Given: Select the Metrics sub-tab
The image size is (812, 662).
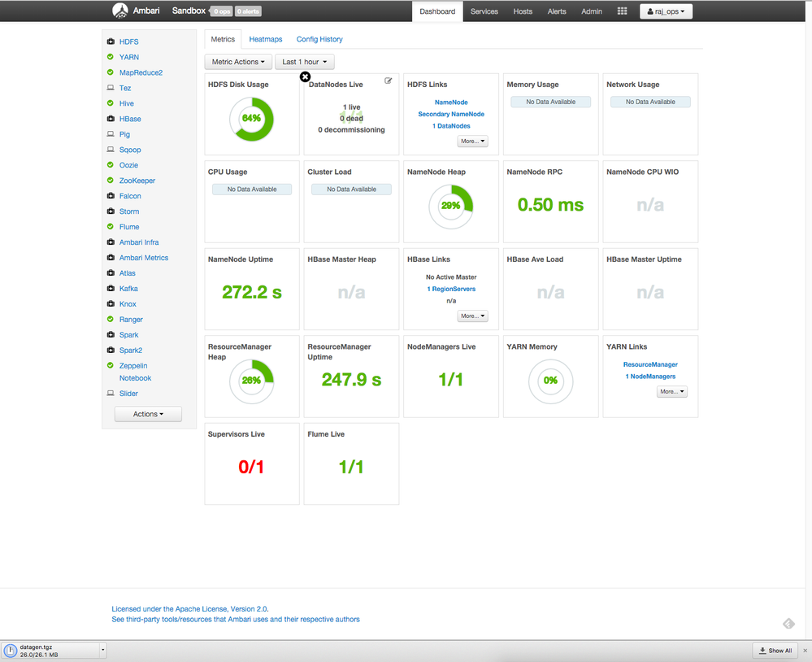Looking at the screenshot, I should tap(223, 39).
